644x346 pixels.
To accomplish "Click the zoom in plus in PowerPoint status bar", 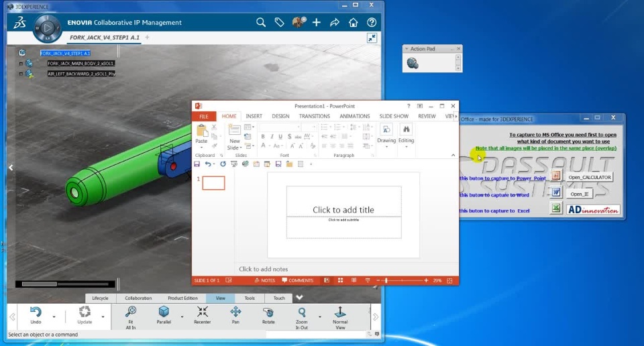I will coord(426,280).
